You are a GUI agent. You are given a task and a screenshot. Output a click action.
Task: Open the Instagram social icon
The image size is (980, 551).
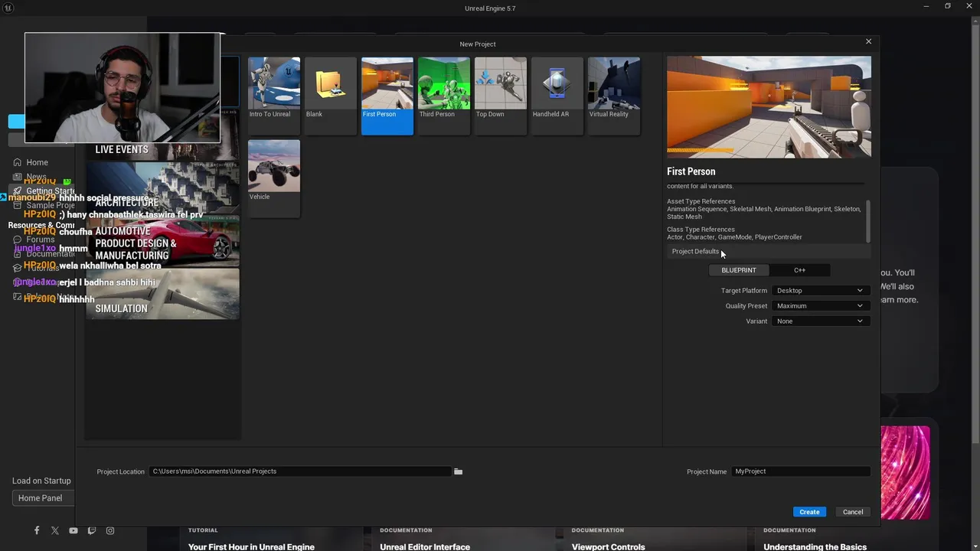pyautogui.click(x=110, y=530)
